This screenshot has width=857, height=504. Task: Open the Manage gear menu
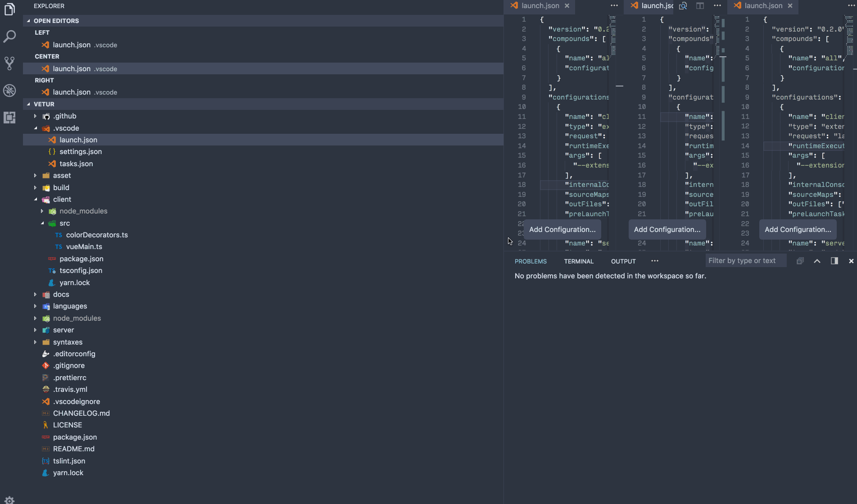click(x=9, y=499)
